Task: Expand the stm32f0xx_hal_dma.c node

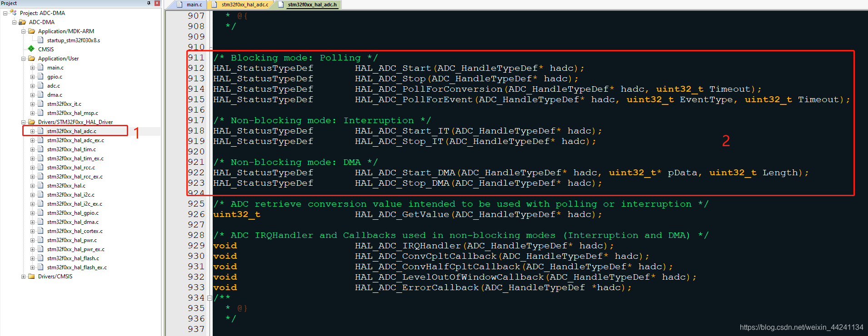Action: click(x=32, y=222)
